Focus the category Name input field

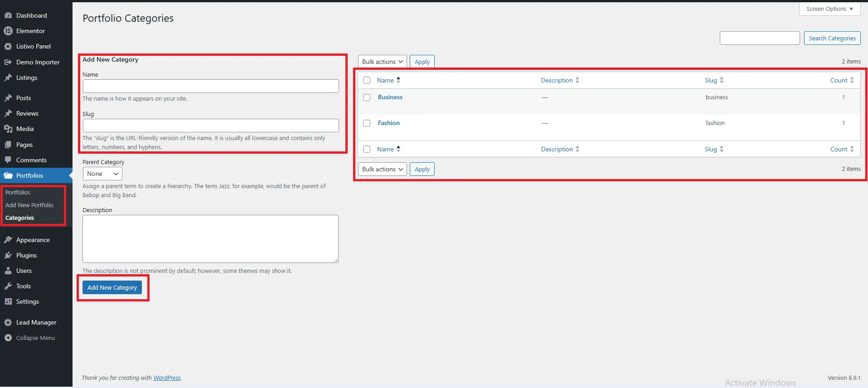pyautogui.click(x=211, y=86)
